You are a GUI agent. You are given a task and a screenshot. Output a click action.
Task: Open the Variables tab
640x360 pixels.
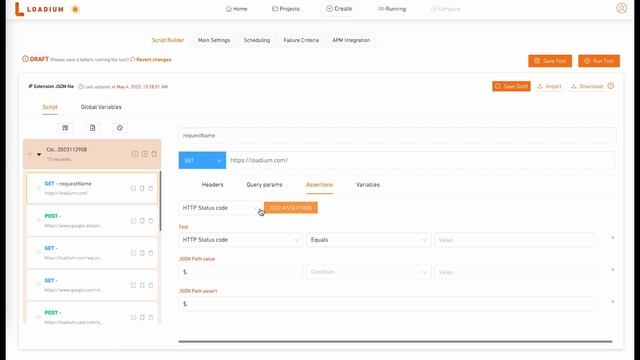click(368, 184)
